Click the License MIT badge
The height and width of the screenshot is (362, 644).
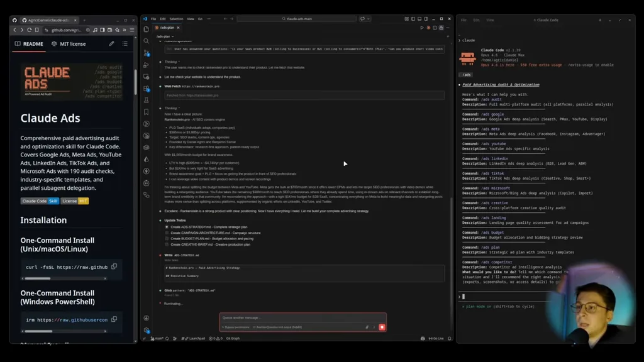[74, 201]
